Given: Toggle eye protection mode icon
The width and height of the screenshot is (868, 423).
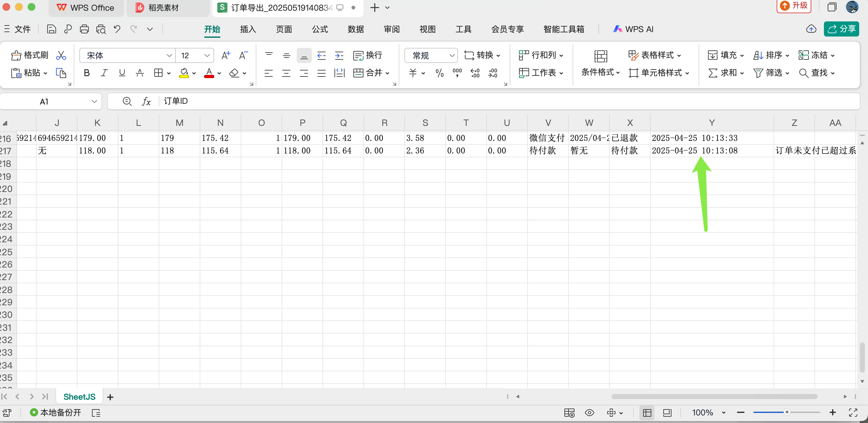Looking at the screenshot, I should [589, 413].
